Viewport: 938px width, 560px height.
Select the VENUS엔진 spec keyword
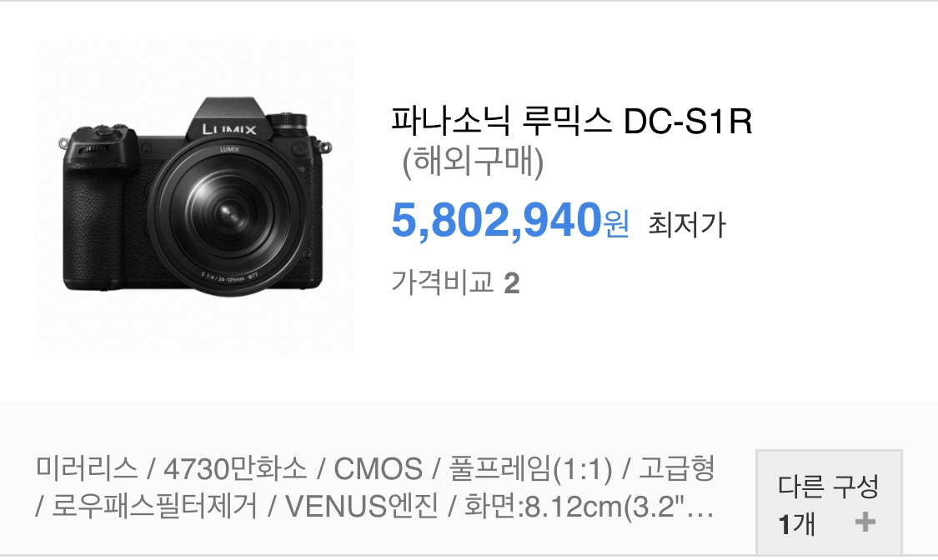[x=361, y=506]
